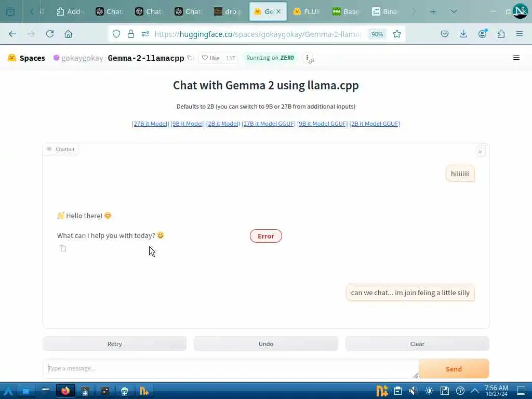
Task: Open the Firefox View icon
Action: (10, 11)
